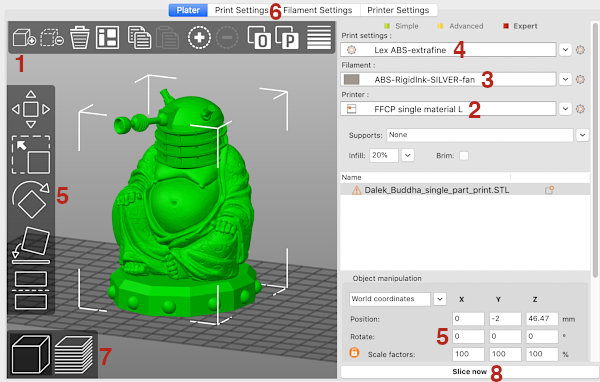Open the Supports dropdown
Viewport: 600px width, 382px height.
582,135
